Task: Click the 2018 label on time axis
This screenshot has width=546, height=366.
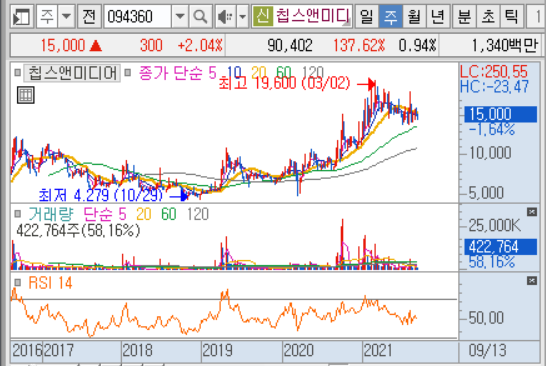Action: pyautogui.click(x=138, y=350)
